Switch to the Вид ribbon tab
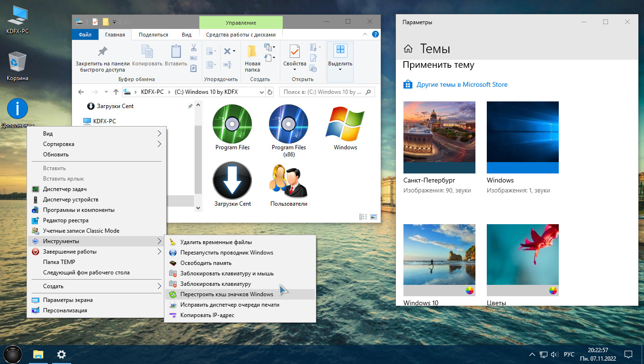The image size is (644, 364). click(187, 35)
